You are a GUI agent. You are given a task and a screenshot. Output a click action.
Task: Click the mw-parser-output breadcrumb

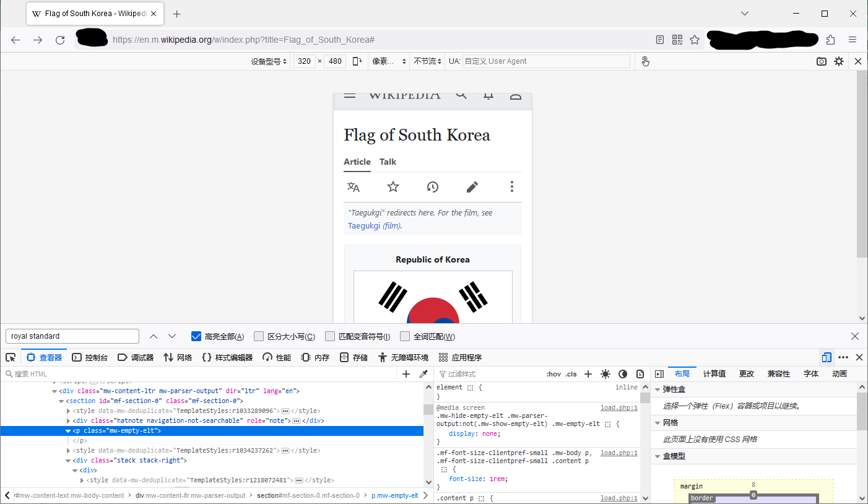(191, 495)
